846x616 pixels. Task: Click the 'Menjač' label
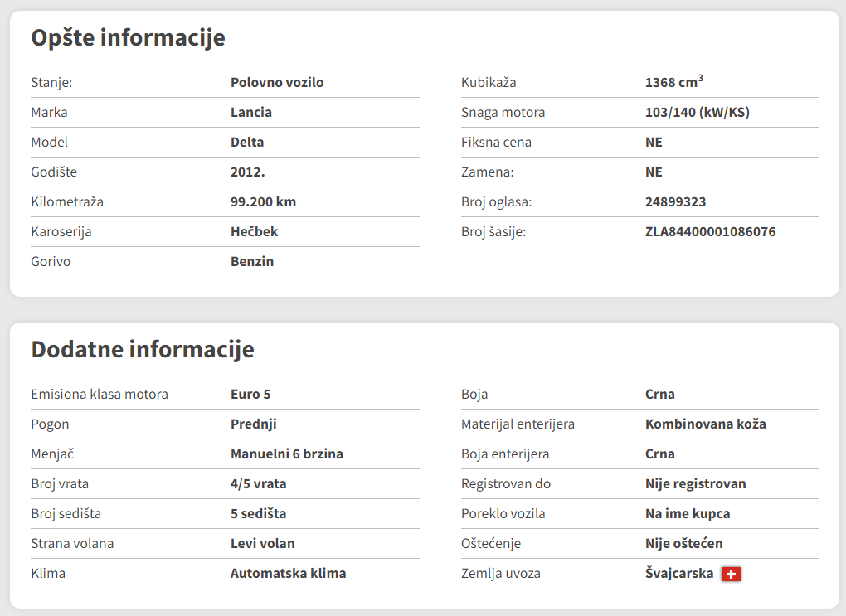[52, 454]
